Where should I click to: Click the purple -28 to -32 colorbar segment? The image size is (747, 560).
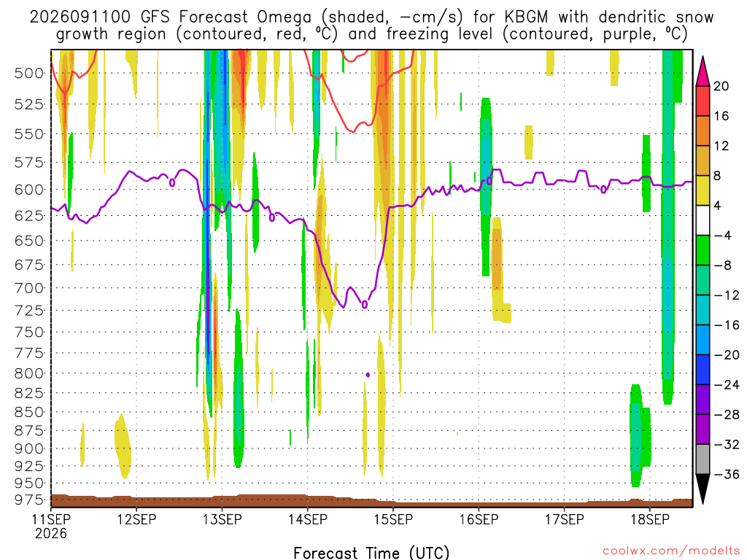click(703, 429)
